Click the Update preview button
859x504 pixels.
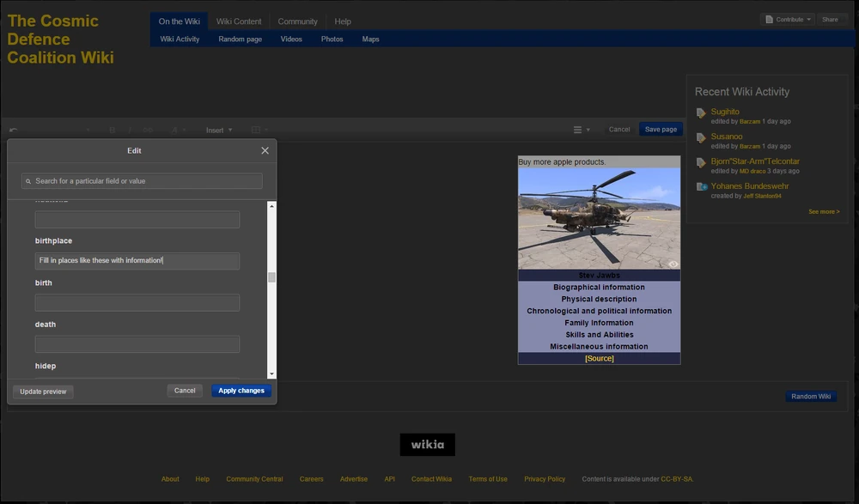(x=43, y=392)
